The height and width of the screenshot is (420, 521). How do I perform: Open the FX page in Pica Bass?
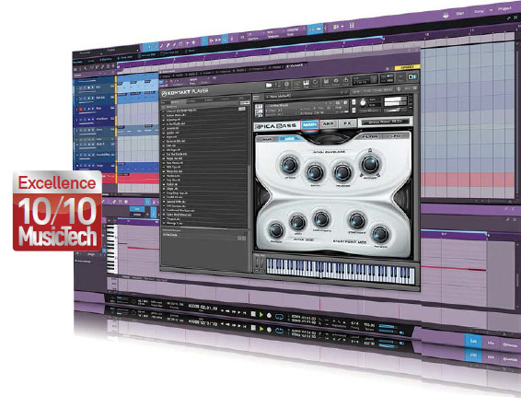point(347,123)
